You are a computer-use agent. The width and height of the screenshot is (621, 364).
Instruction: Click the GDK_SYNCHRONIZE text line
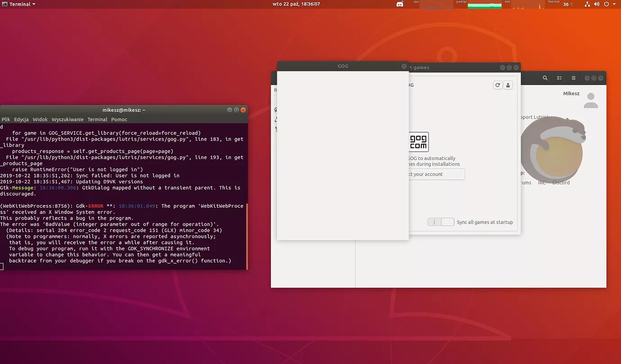tap(109, 249)
